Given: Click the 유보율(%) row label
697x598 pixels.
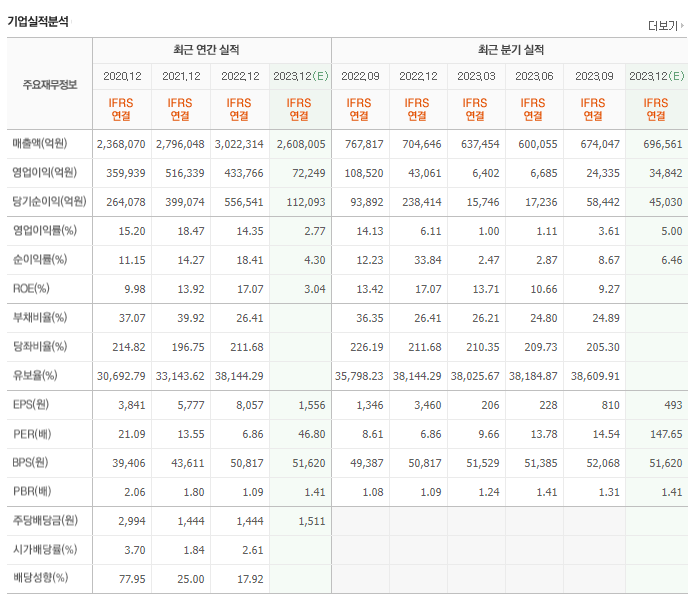Looking at the screenshot, I should [x=35, y=375].
